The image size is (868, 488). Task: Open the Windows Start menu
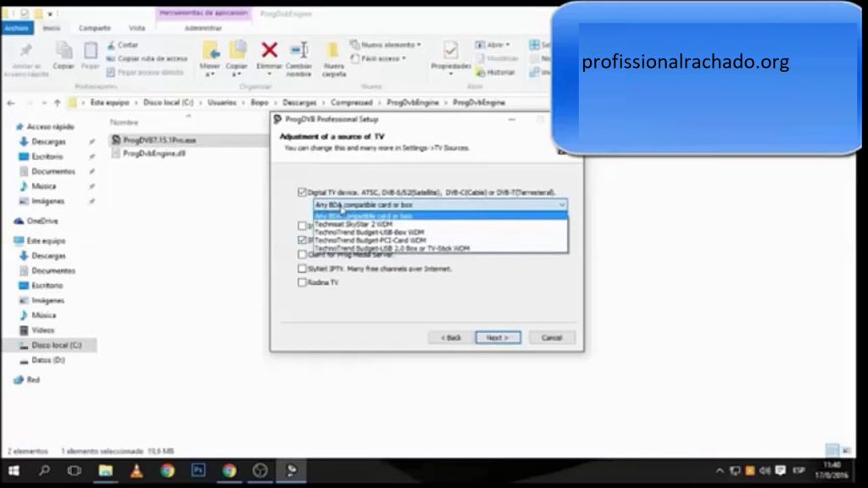(14, 470)
